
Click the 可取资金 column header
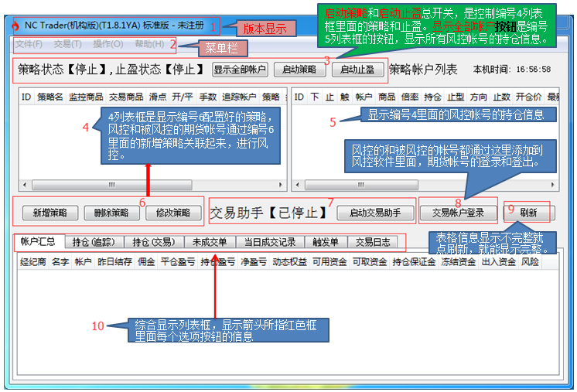coord(370,262)
